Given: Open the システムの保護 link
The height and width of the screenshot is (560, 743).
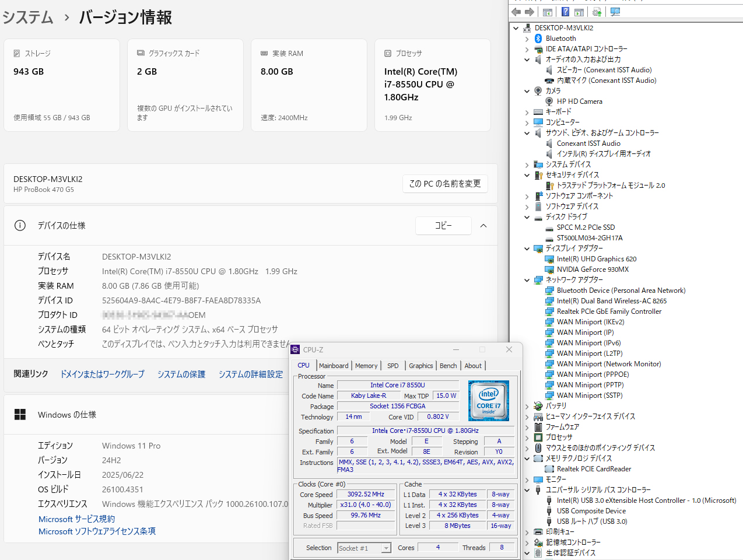Looking at the screenshot, I should tap(181, 374).
